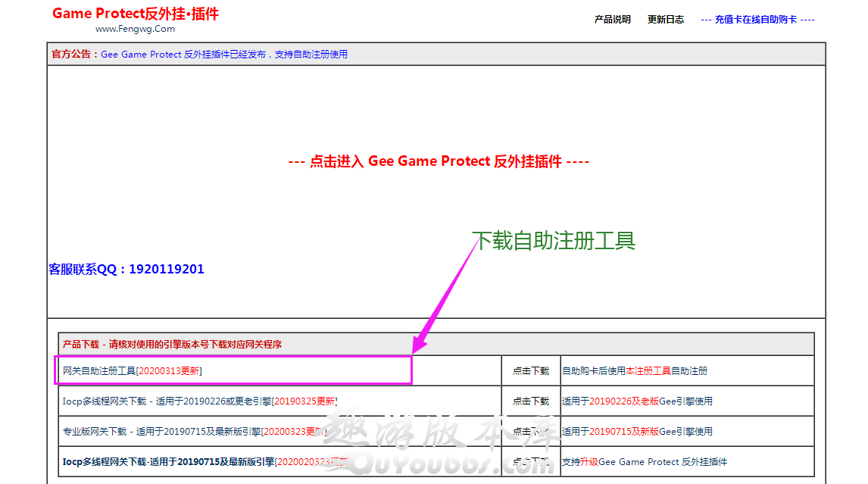Open the 产品说明 menu item
The height and width of the screenshot is (484, 868).
(612, 20)
